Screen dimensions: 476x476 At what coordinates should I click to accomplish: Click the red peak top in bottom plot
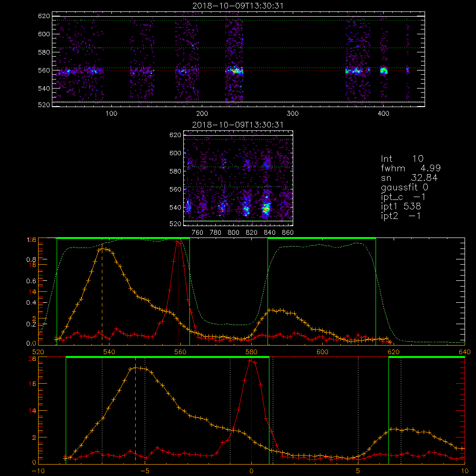(250, 361)
